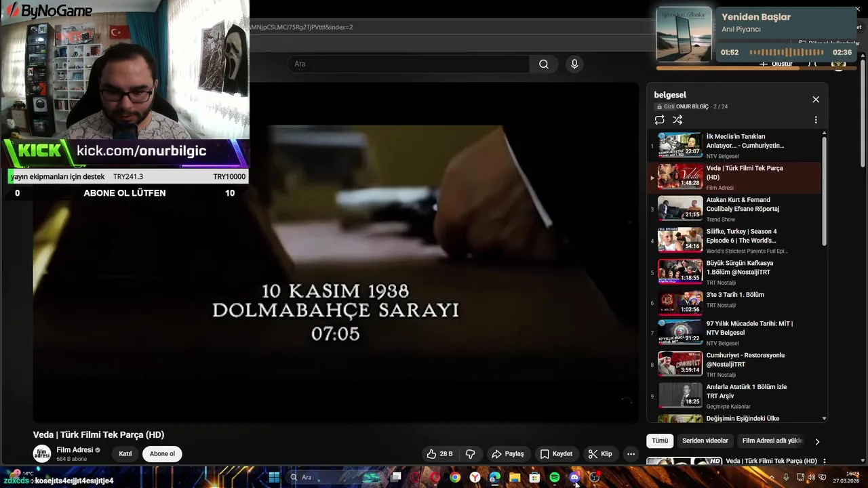Open Film Adresi channel avatar

coord(42,454)
